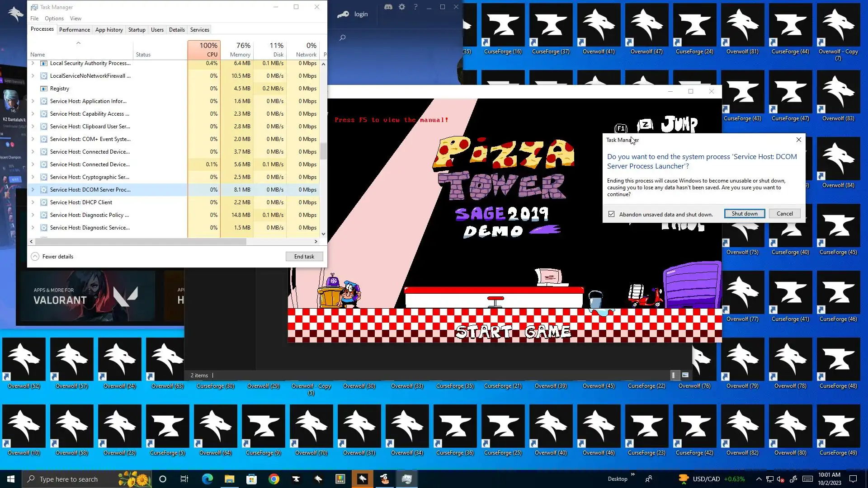Screen dimensions: 868x488
Task: Open the Startup tab
Action: [x=137, y=30]
